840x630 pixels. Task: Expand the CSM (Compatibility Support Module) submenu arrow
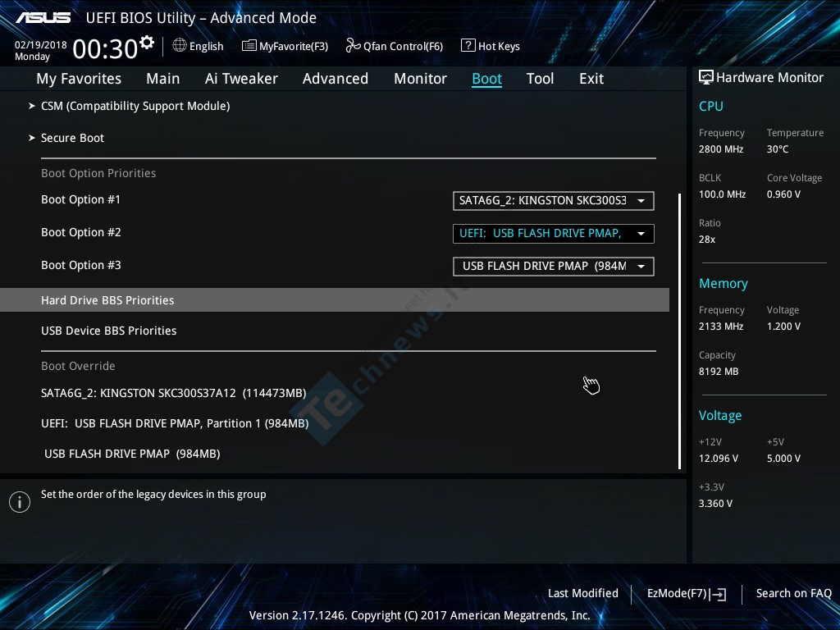pyautogui.click(x=32, y=106)
